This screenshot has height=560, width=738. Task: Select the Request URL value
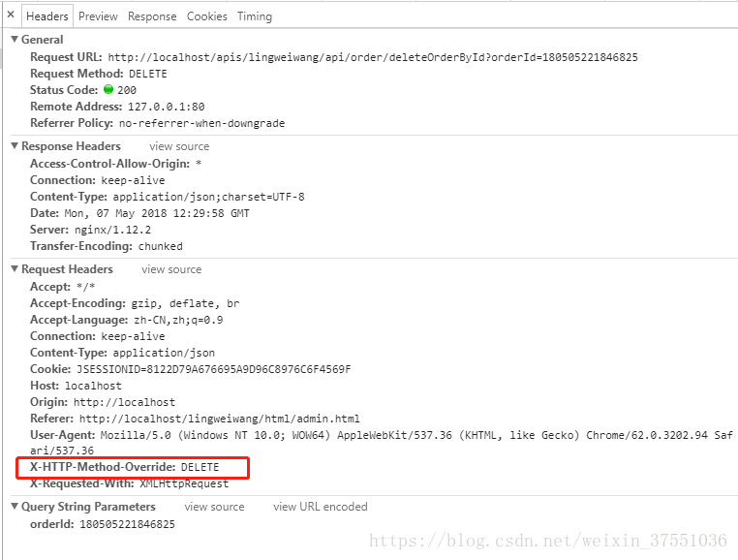(x=373, y=57)
